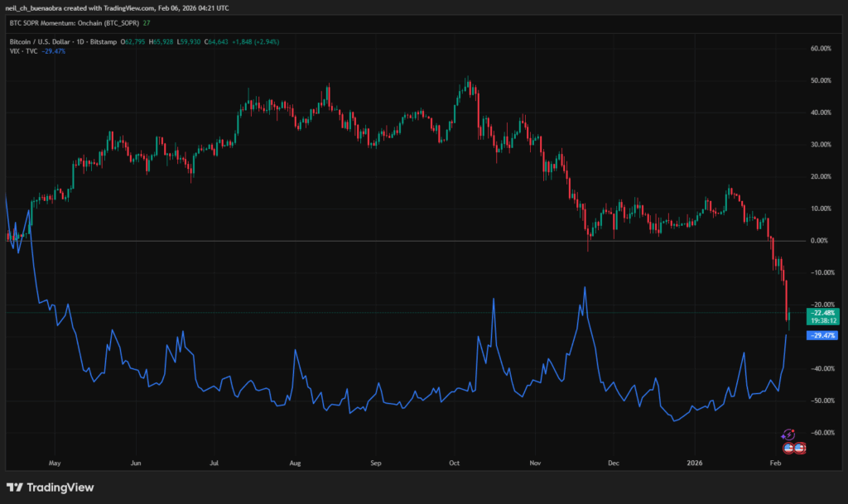Select the Bitcoin / U.S. Dollar symbol legend
848x504 pixels.
tap(60, 41)
